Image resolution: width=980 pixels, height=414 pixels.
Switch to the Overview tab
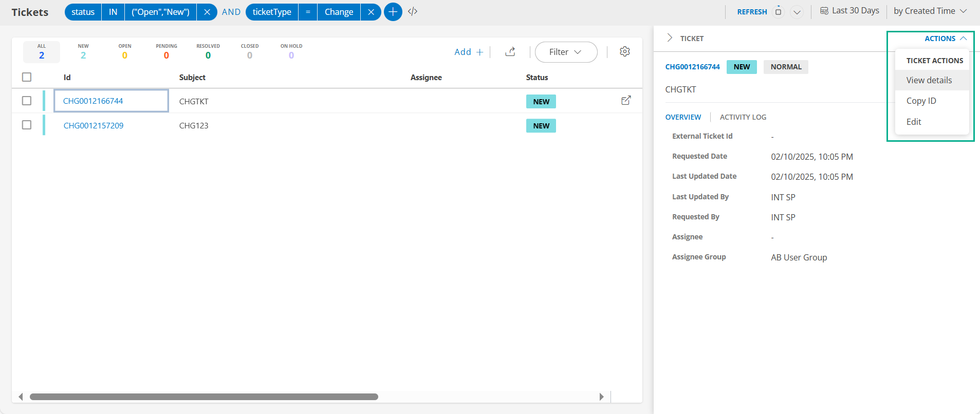click(683, 117)
